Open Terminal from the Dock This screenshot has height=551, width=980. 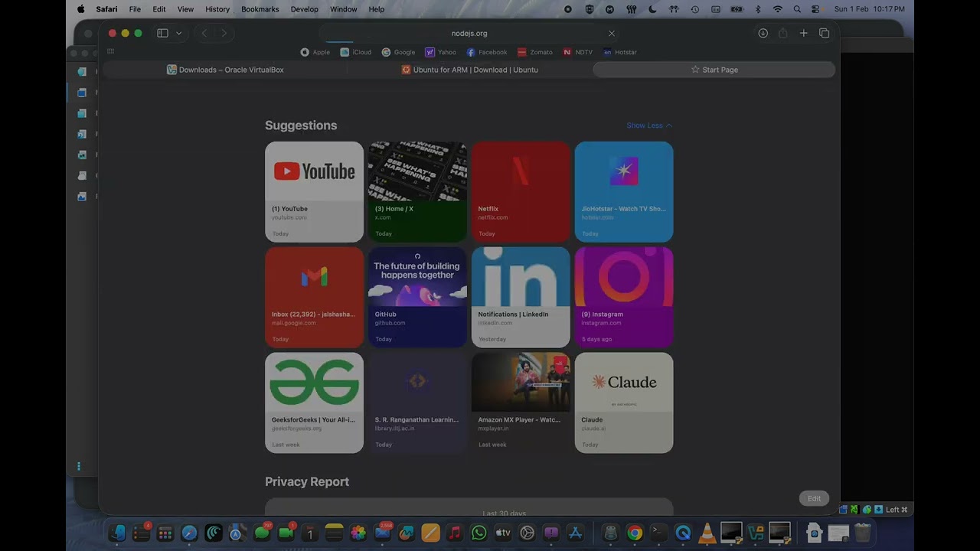coord(658,533)
